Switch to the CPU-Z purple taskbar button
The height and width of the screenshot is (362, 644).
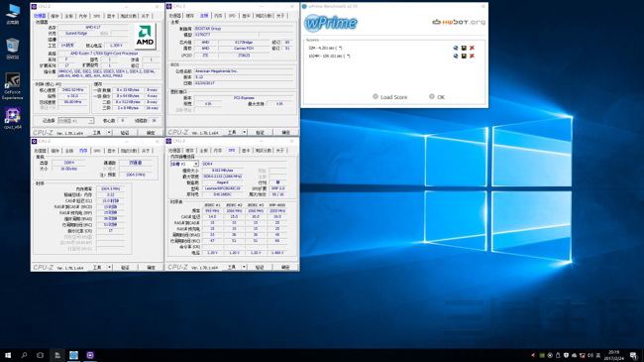[90, 355]
